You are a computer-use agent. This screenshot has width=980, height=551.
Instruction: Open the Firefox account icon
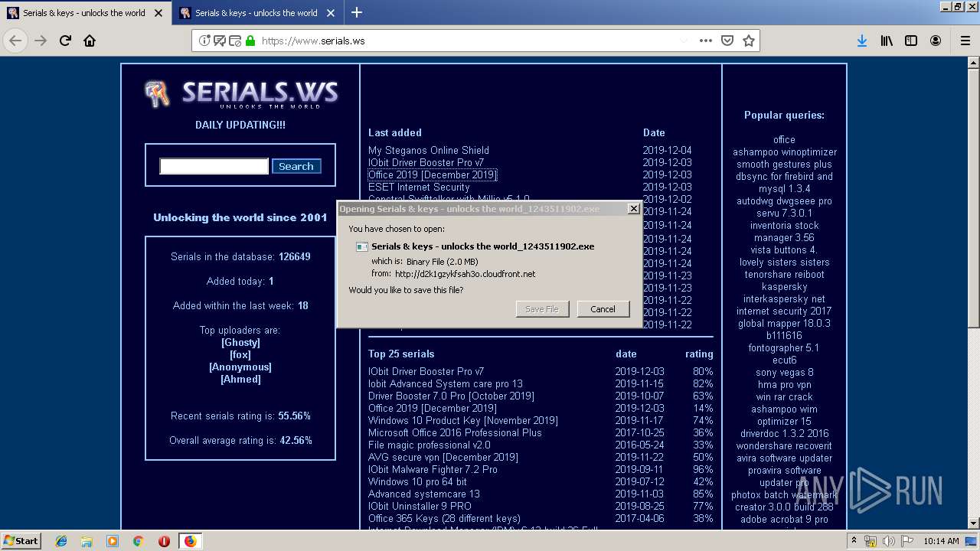936,41
